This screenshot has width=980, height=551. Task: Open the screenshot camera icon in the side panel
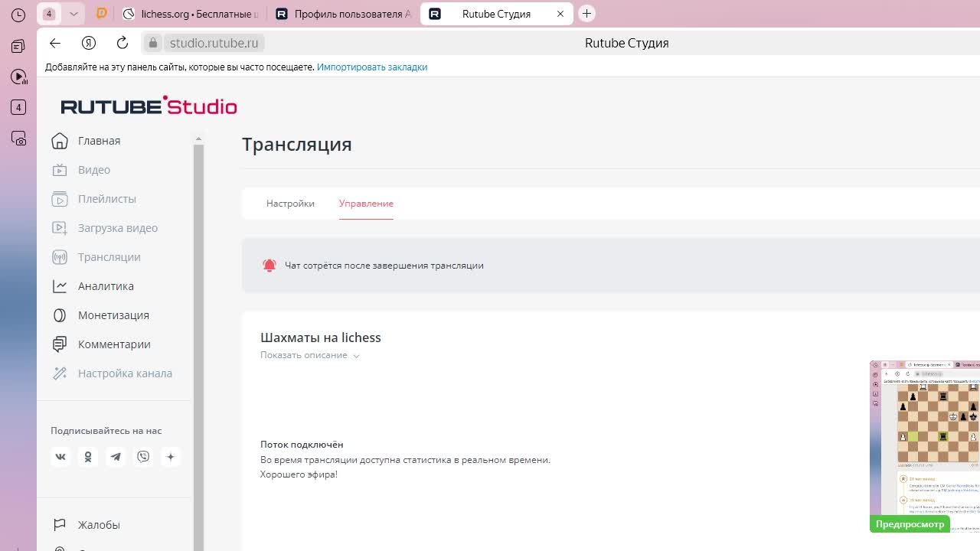point(18,139)
